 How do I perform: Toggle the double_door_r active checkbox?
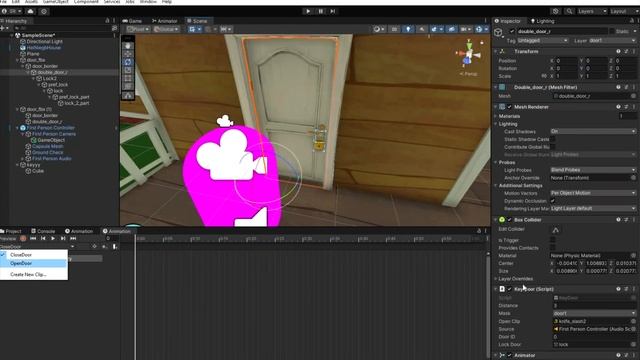512,31
